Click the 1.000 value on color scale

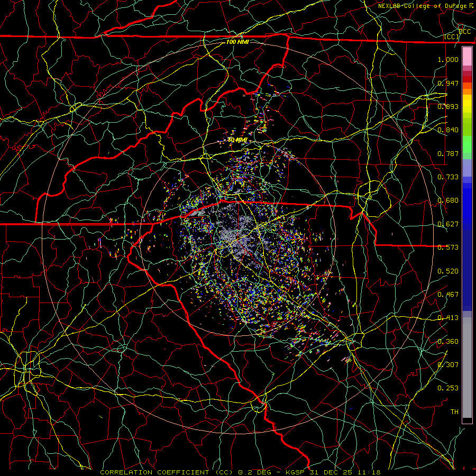click(448, 59)
